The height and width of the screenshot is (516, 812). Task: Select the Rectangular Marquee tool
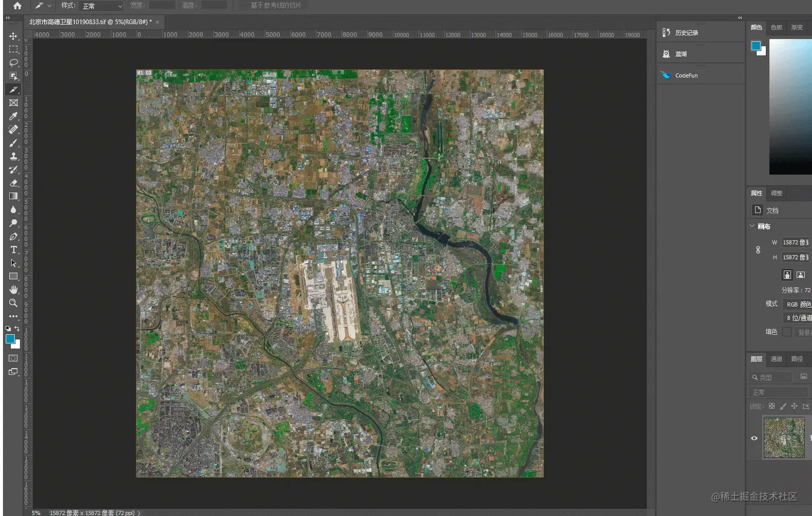13,49
